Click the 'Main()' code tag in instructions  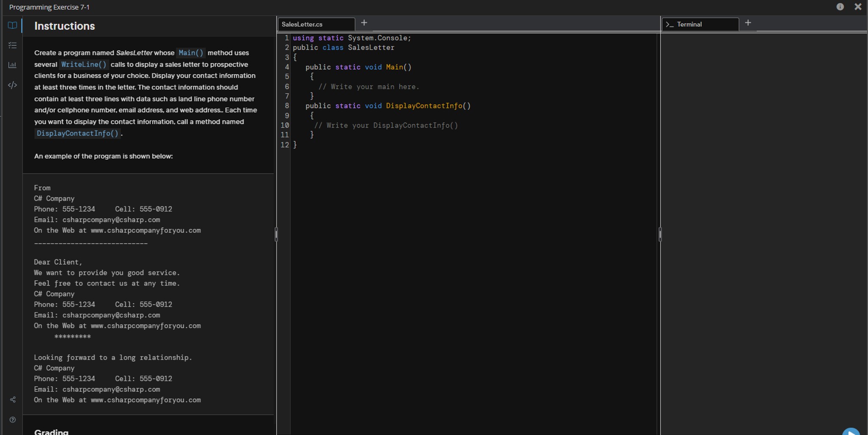tap(191, 53)
